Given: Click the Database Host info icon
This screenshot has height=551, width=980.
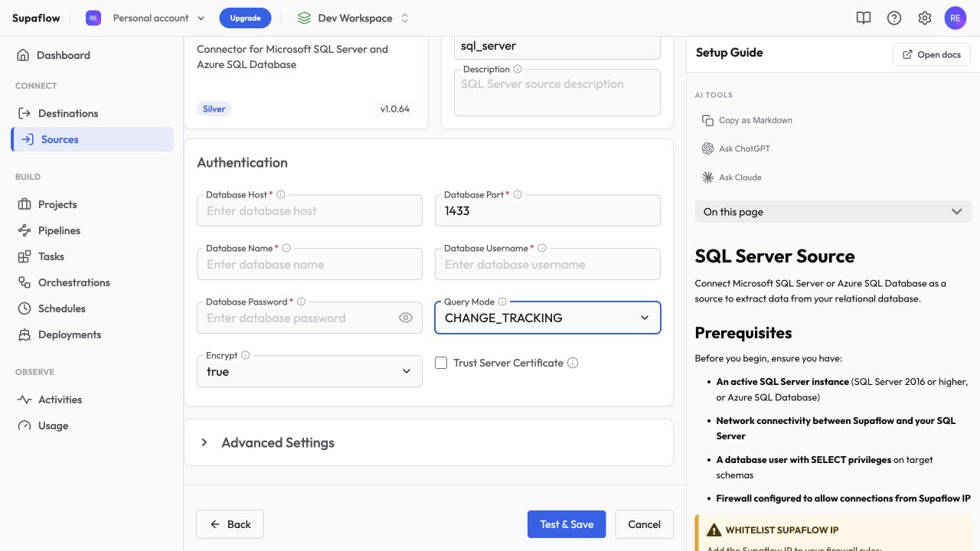Looking at the screenshot, I should click(280, 194).
